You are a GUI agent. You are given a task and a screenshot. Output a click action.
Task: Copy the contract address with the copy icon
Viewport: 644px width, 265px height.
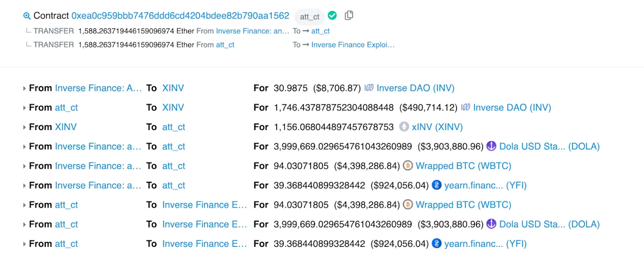(x=349, y=15)
